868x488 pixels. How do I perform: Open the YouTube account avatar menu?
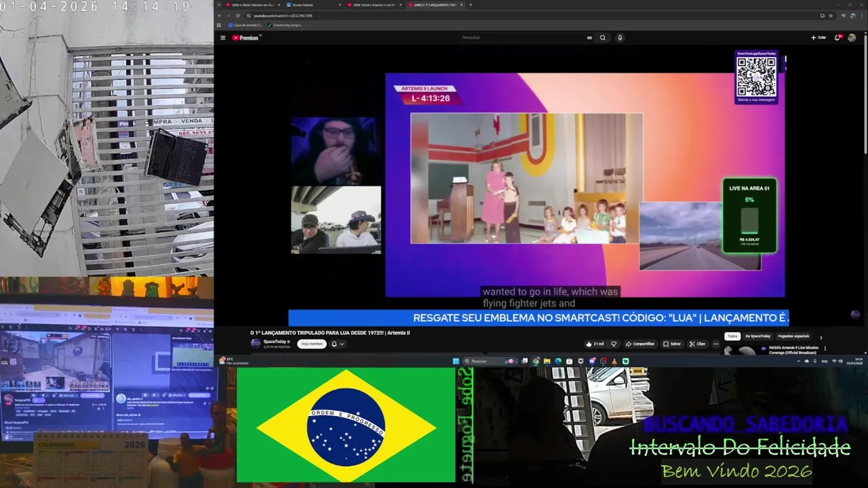pos(852,38)
